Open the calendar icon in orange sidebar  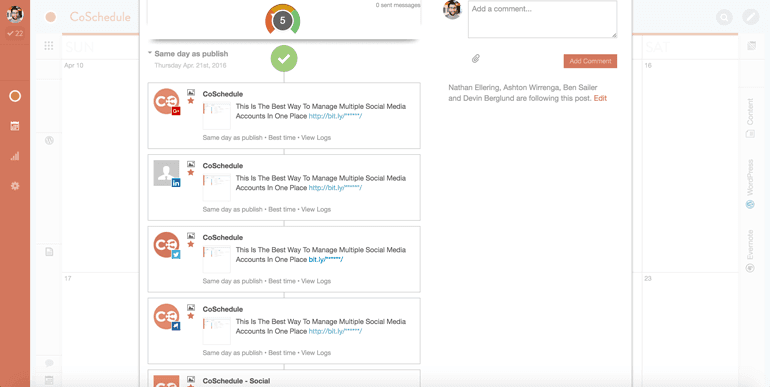15,126
